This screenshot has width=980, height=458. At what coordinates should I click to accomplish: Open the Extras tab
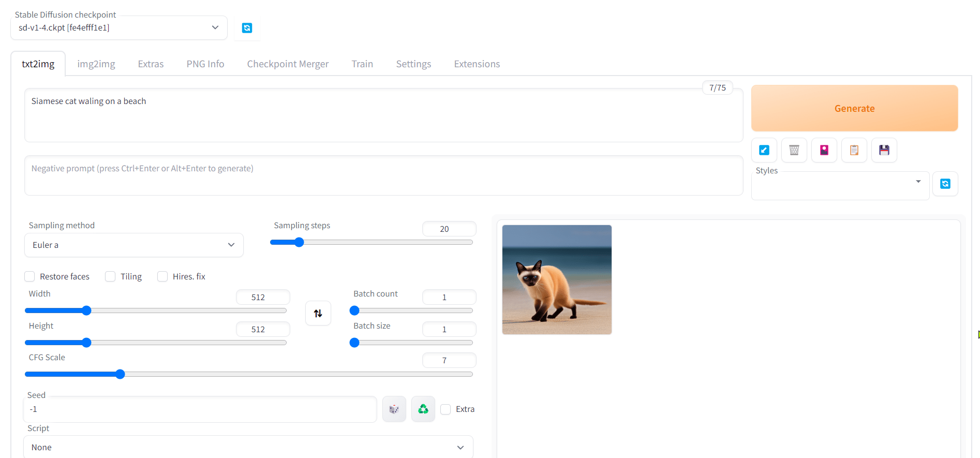pos(151,64)
